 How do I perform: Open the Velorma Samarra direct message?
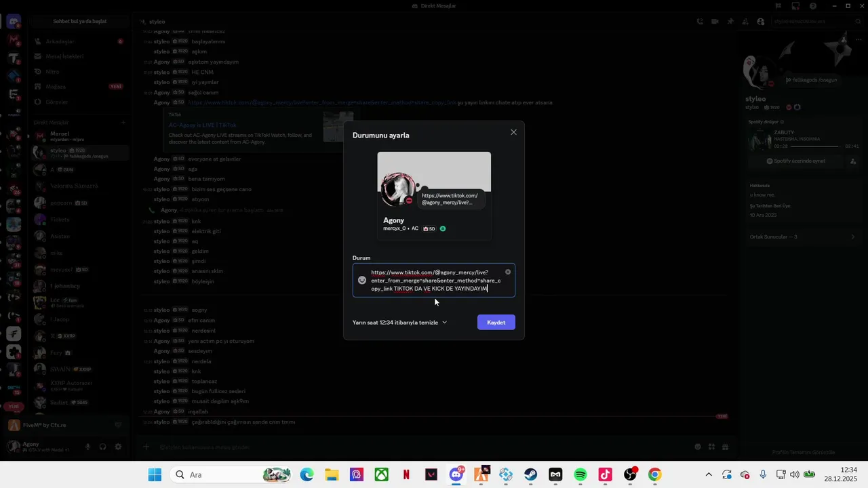tap(80, 186)
